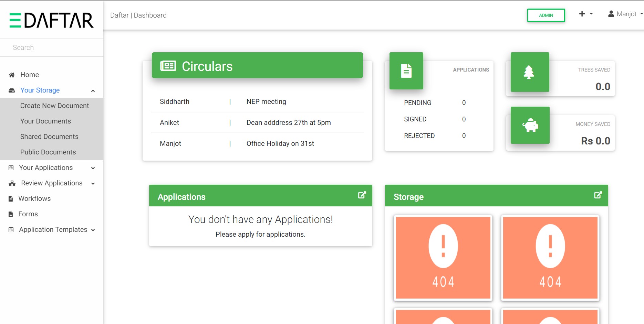Click the Trees Saved 0.0 value

pos(603,86)
